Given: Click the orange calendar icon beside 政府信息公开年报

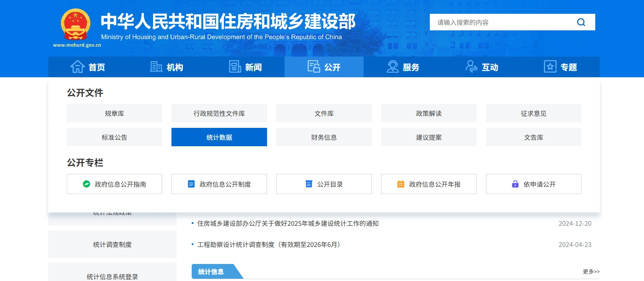Looking at the screenshot, I should pos(401,184).
